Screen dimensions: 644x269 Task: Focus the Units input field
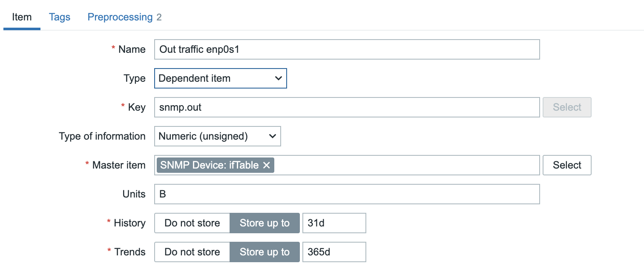(x=346, y=194)
